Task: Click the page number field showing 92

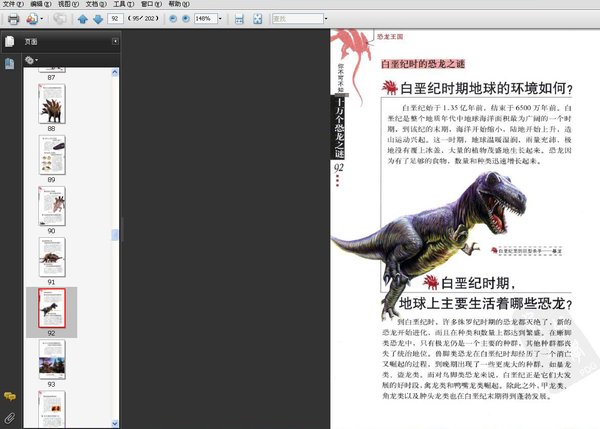Action: click(x=117, y=19)
